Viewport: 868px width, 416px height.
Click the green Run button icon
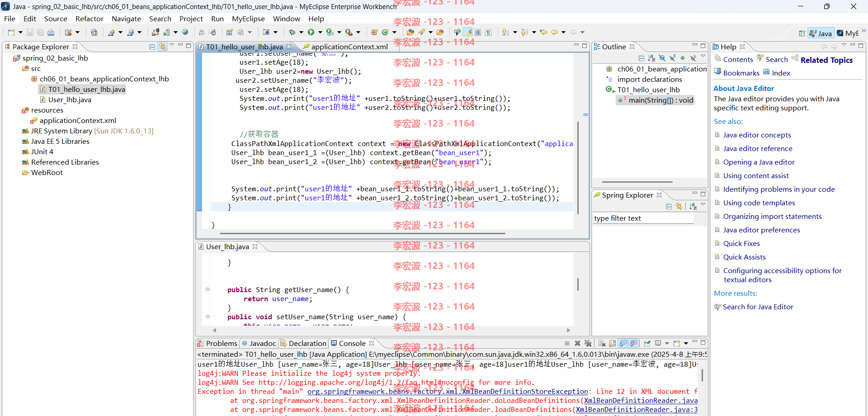click(311, 32)
